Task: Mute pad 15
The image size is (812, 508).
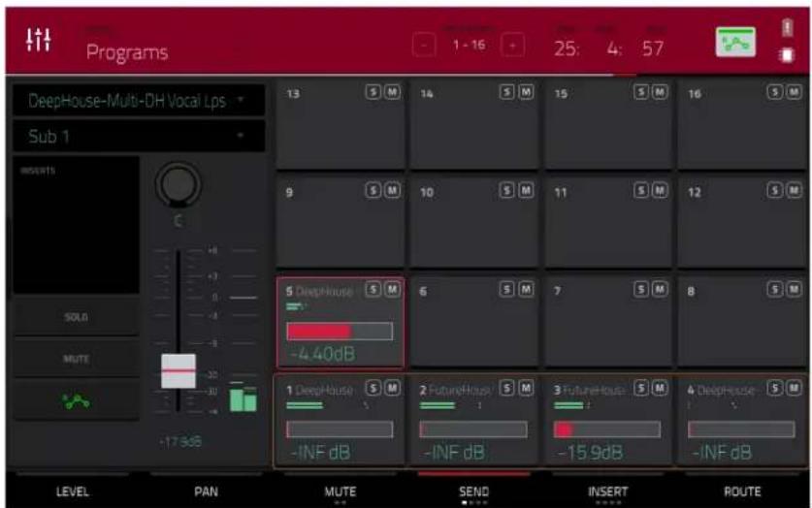Action: pos(660,92)
